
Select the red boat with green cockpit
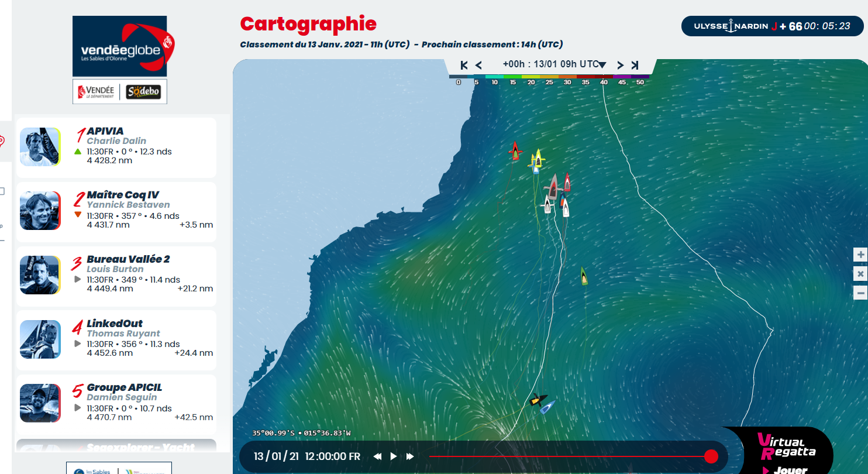(x=515, y=150)
